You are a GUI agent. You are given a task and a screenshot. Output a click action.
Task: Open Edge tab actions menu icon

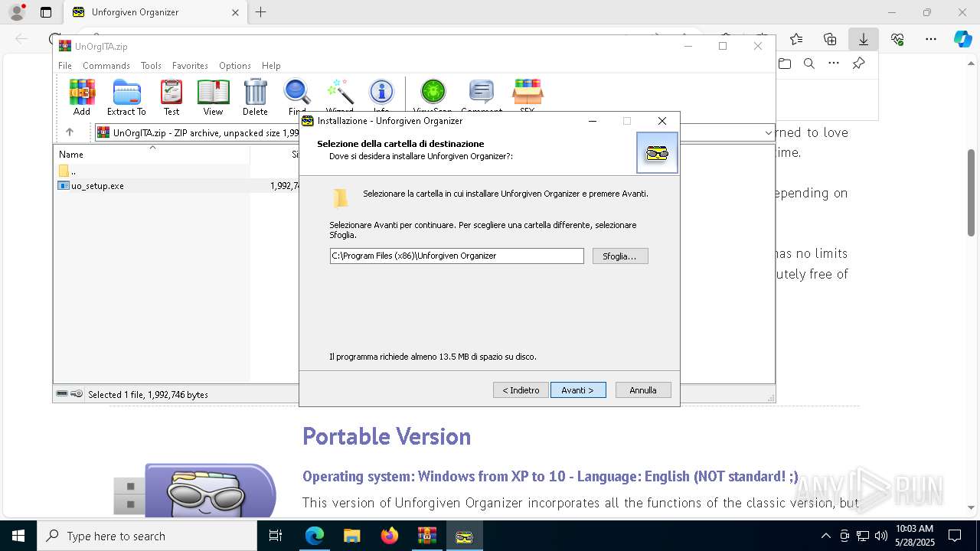pos(46,12)
